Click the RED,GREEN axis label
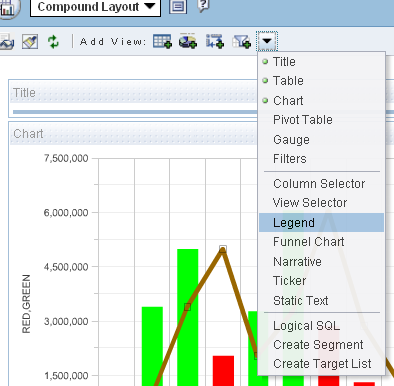This screenshot has width=394, height=386. (26, 304)
